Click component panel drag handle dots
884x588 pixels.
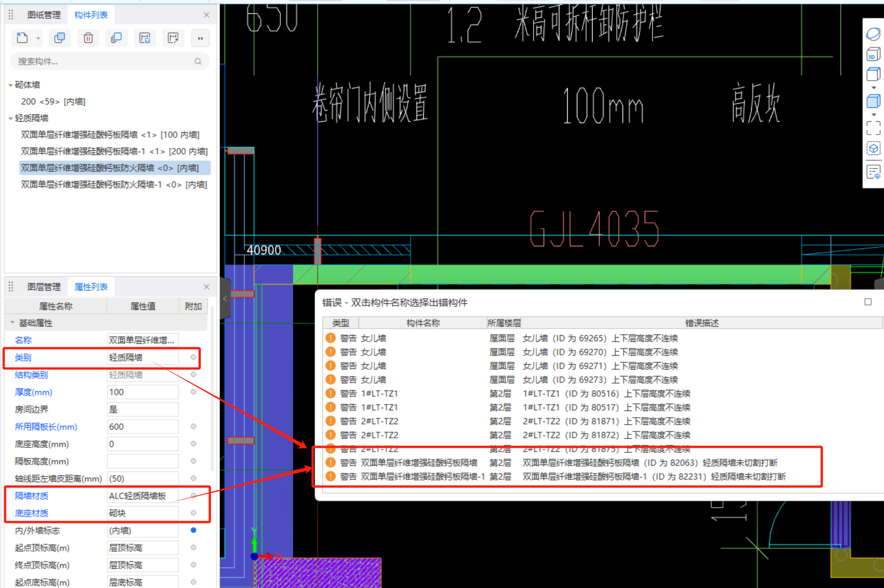pyautogui.click(x=11, y=15)
